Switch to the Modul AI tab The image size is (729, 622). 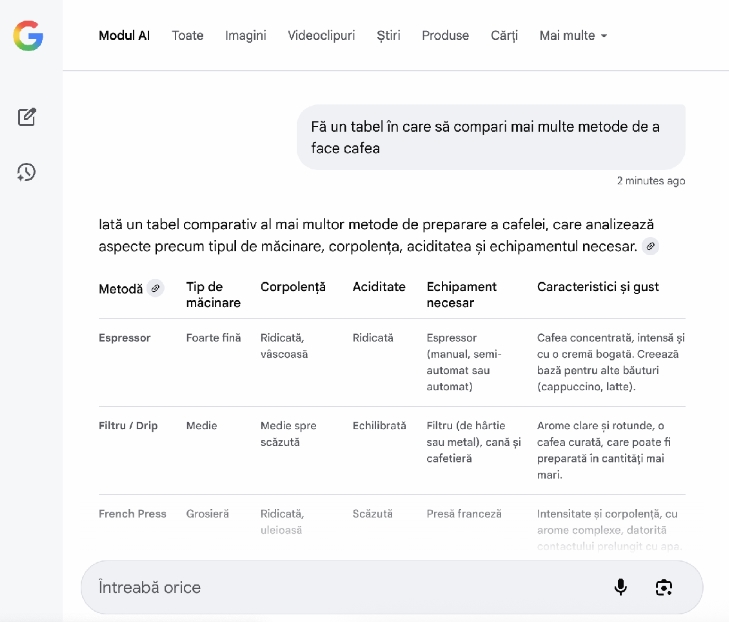(x=124, y=36)
